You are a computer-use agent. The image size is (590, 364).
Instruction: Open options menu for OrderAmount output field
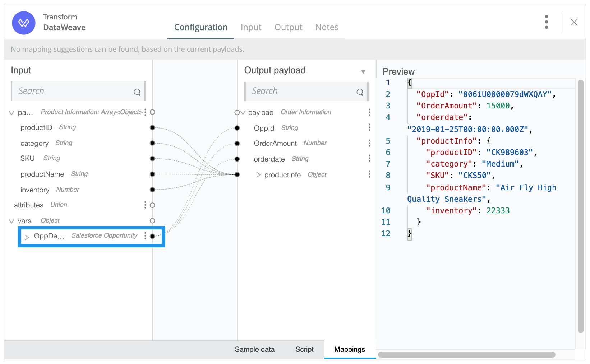point(369,143)
